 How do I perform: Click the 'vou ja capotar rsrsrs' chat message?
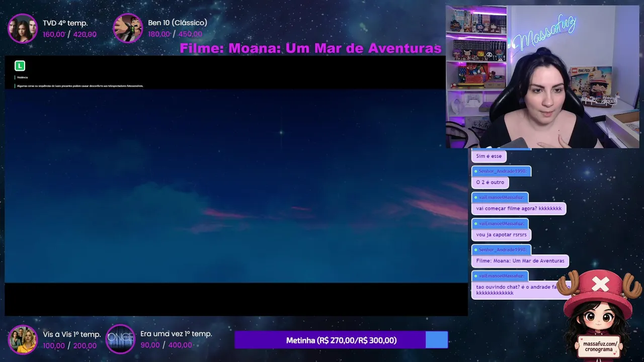pyautogui.click(x=501, y=235)
